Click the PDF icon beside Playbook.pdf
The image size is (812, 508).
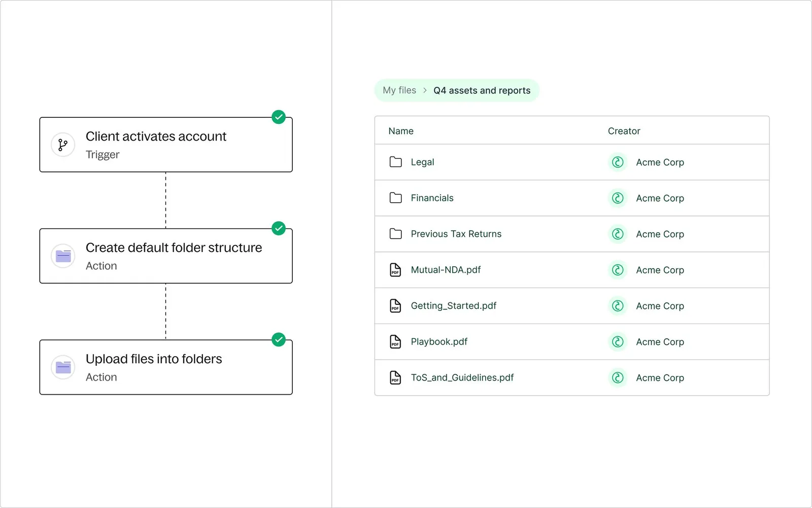(395, 342)
